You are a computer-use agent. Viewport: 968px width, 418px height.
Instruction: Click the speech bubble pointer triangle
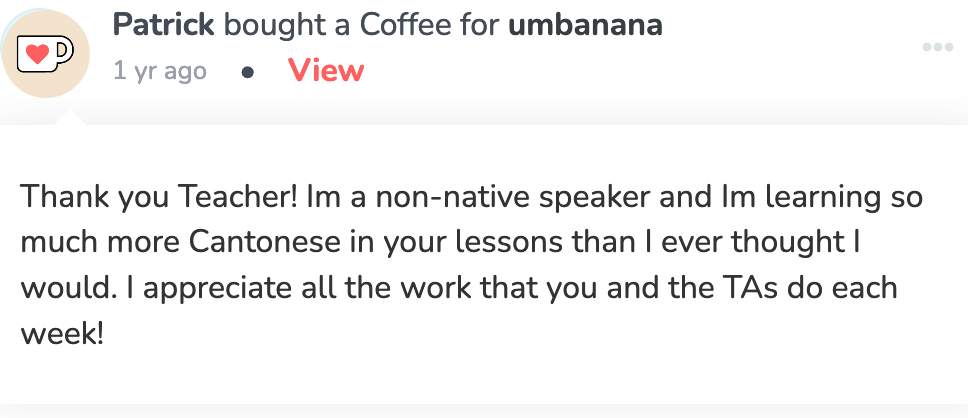pyautogui.click(x=70, y=117)
